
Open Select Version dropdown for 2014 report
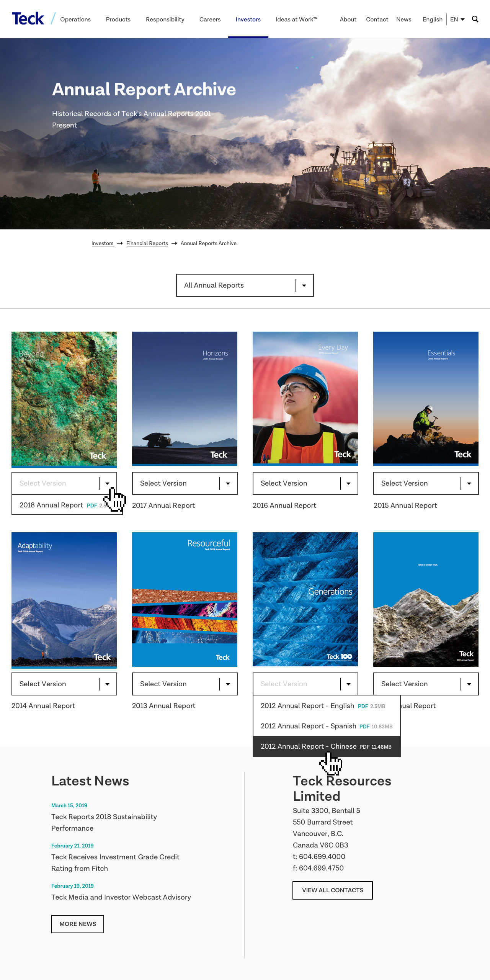tap(64, 684)
